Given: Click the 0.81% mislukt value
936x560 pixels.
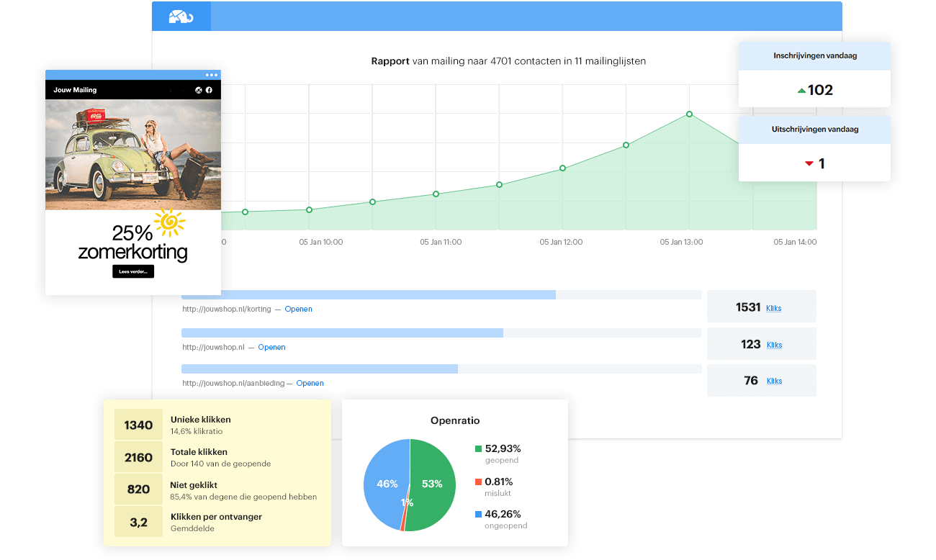Looking at the screenshot, I should pyautogui.click(x=499, y=482).
